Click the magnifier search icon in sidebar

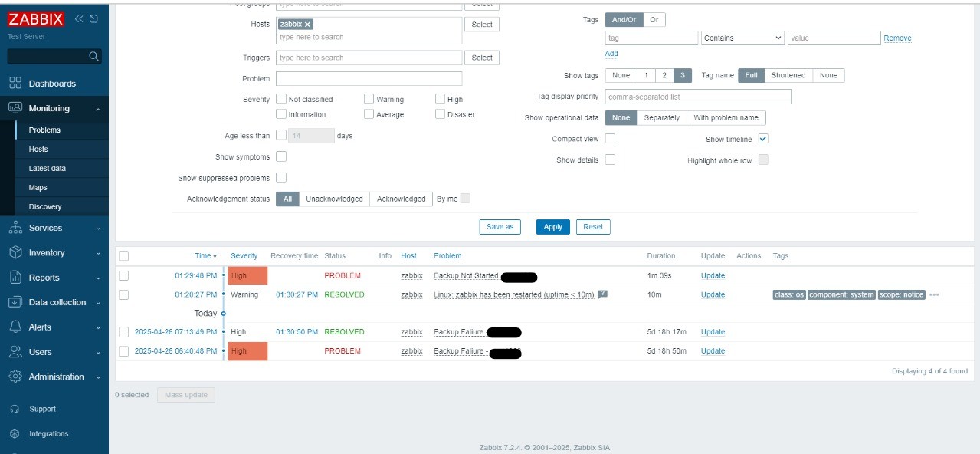click(93, 56)
